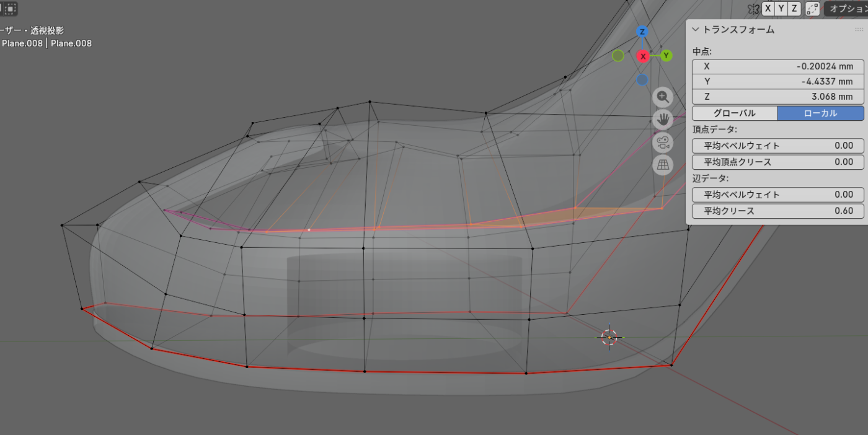
Task: Select the ローカル coordinates button
Action: pos(820,113)
